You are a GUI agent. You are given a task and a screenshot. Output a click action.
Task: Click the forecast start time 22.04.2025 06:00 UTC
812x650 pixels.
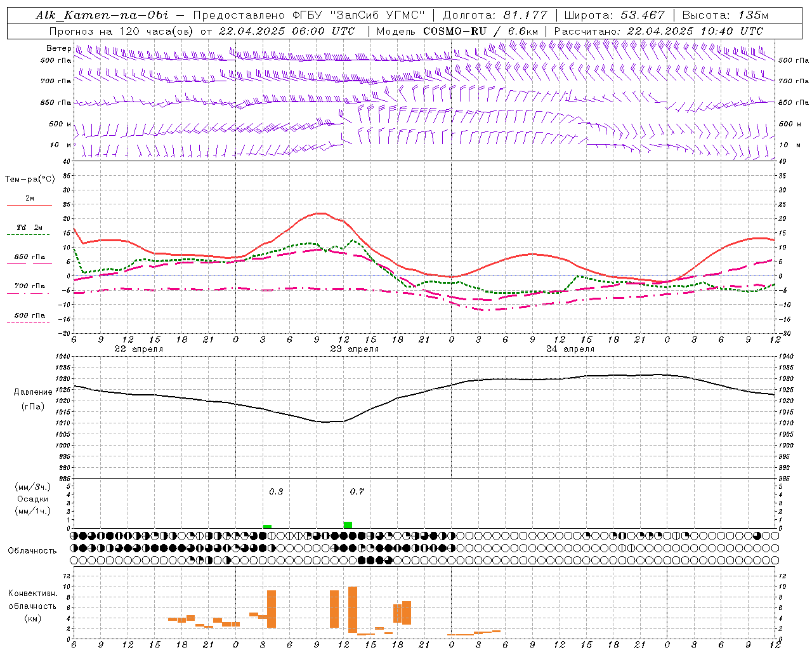pos(287,31)
